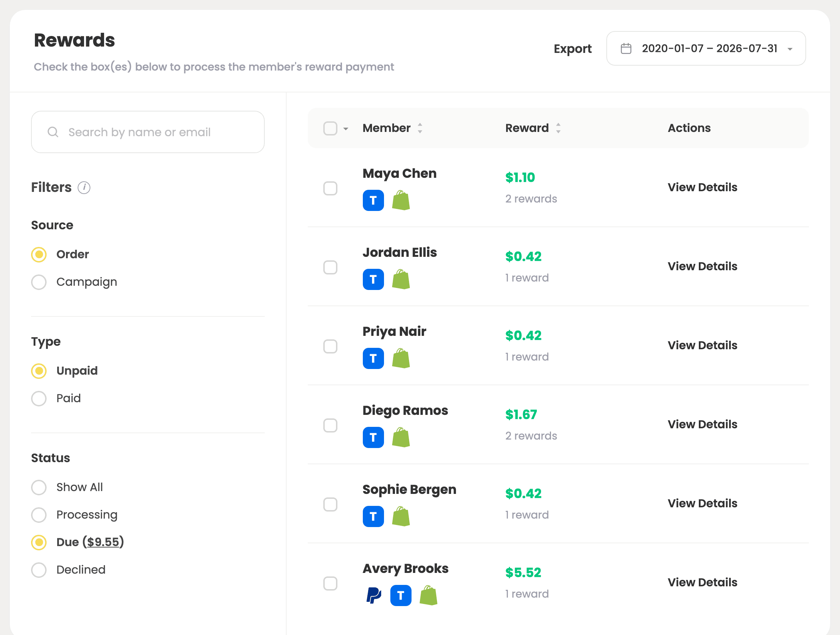Image resolution: width=840 pixels, height=635 pixels.
Task: Click the Shopify bag icon under Maya Chen
Action: 401,200
